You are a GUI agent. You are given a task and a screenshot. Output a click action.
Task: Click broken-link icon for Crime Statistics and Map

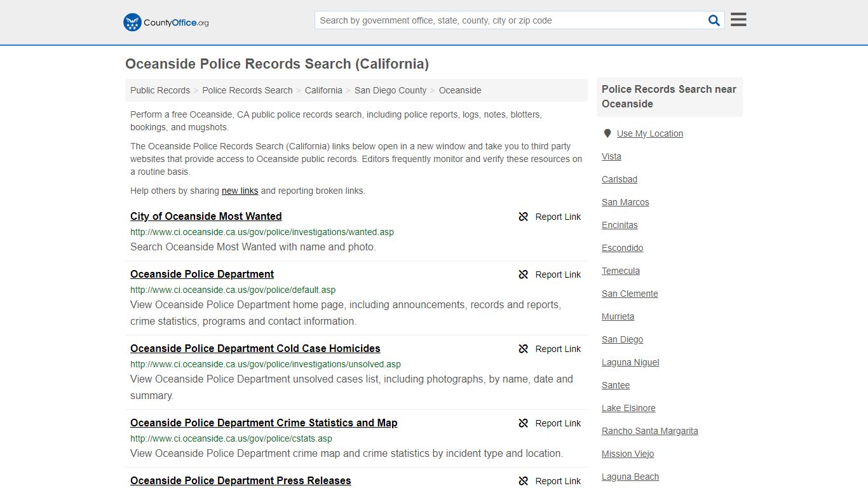tap(524, 423)
